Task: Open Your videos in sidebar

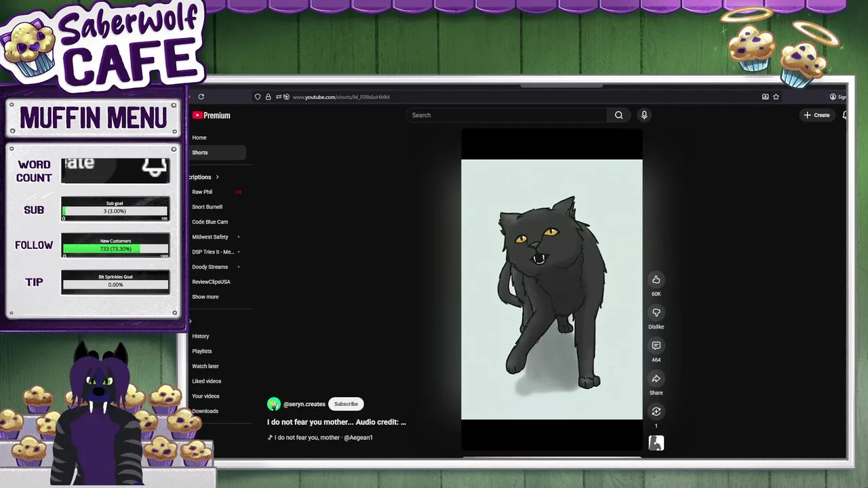Action: (205, 396)
